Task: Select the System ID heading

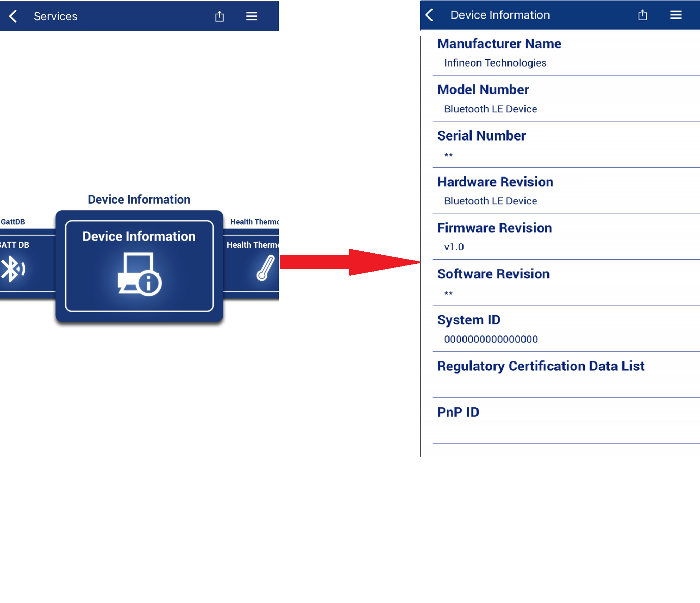Action: point(469,320)
